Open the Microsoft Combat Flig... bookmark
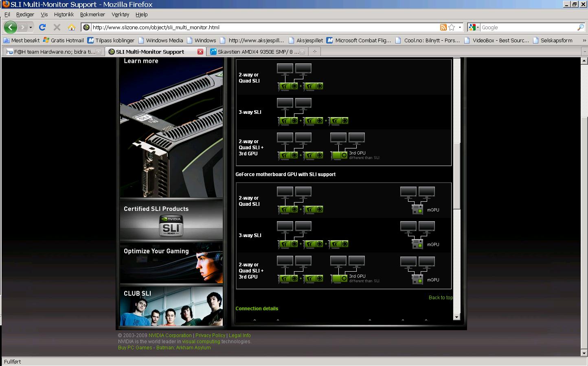This screenshot has height=366, width=588. click(359, 40)
